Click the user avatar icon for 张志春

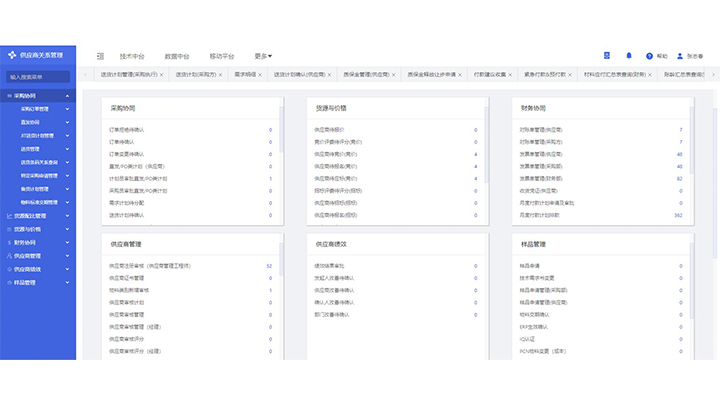(681, 56)
